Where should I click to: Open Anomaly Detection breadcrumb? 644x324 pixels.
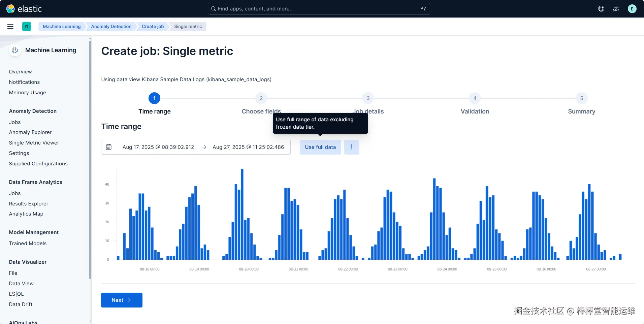(x=111, y=27)
